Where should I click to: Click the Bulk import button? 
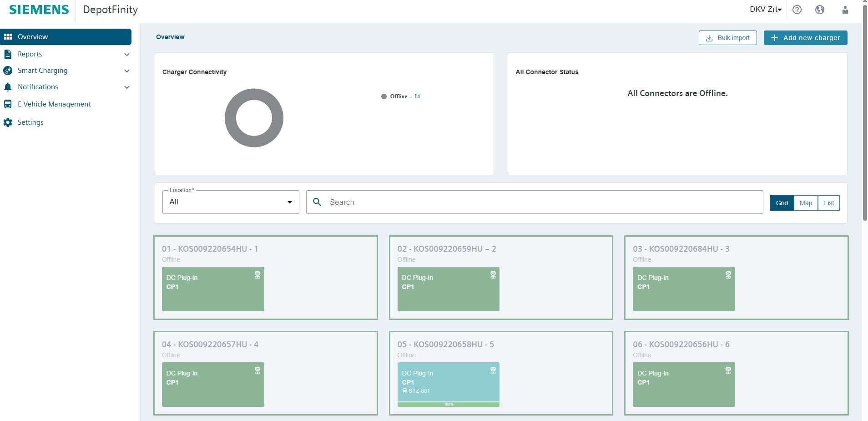click(727, 38)
